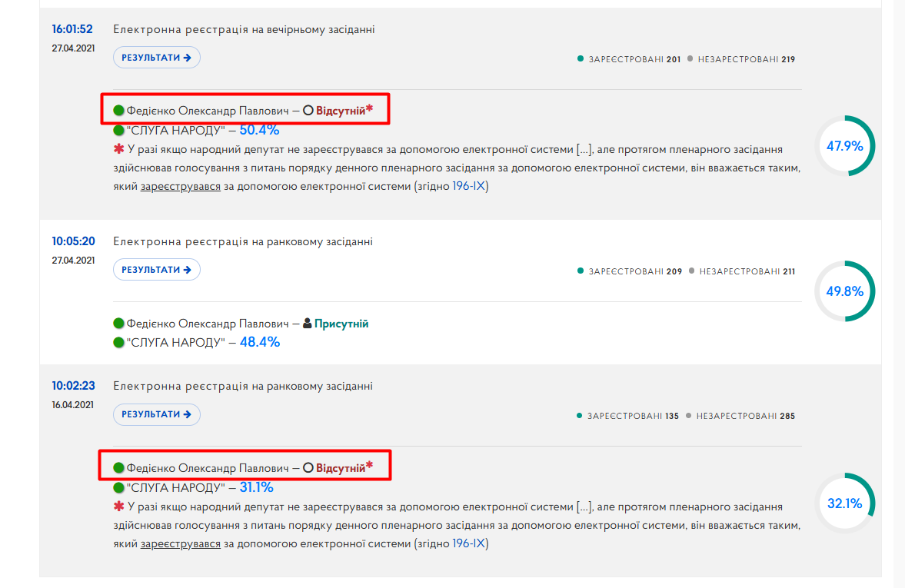Click the red asterisk starting the first footnote
Screen dimensions: 905x588
click(x=119, y=149)
